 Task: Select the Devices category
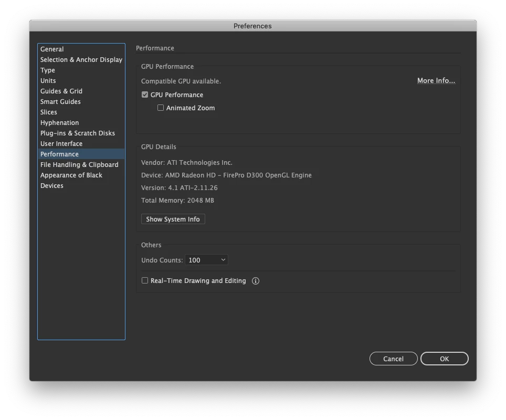[x=81, y=186]
